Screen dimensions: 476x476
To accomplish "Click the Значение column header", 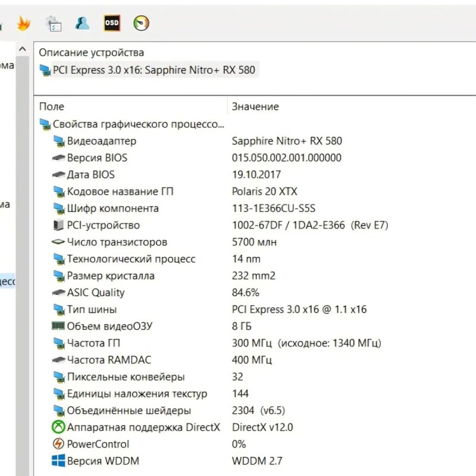I will point(255,107).
